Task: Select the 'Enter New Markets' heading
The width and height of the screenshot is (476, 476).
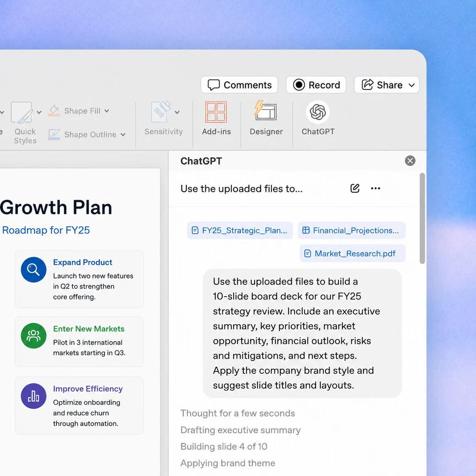Action: [x=89, y=329]
